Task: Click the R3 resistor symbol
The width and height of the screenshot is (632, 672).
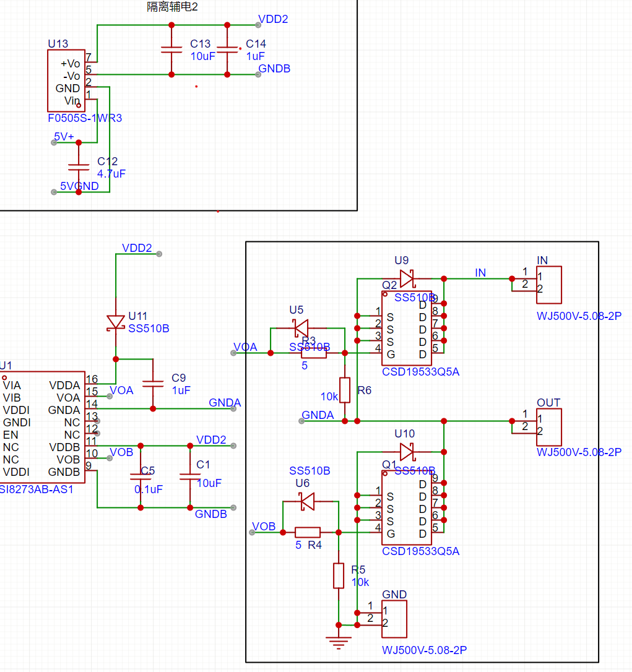Action: point(314,353)
